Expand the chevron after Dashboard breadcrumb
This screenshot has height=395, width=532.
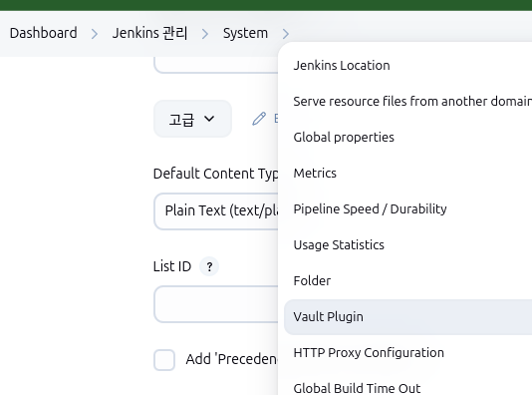click(x=95, y=34)
